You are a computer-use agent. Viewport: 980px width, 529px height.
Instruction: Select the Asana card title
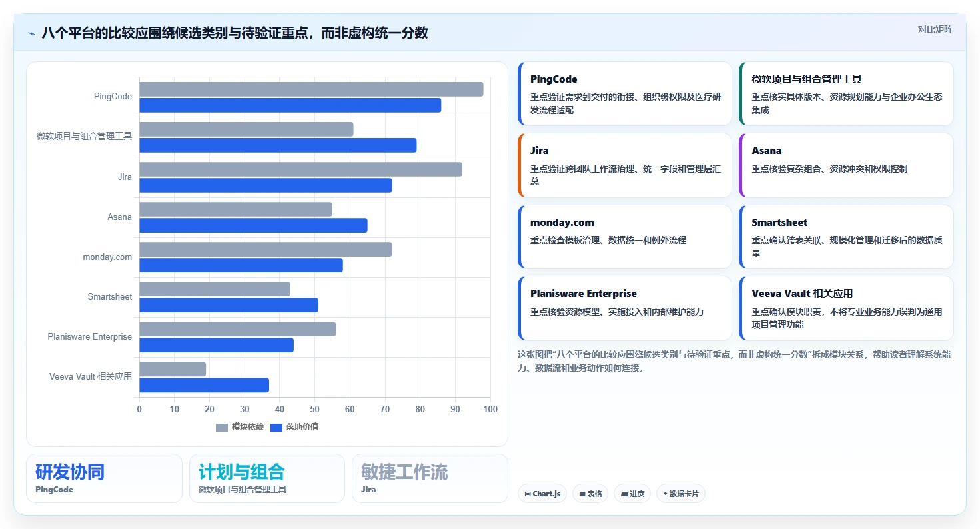click(767, 151)
